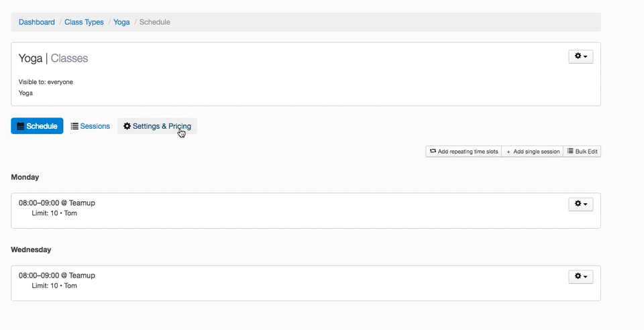644x330 pixels.
Task: Expand Wednesday time slot gear dropdown
Action: pyautogui.click(x=580, y=276)
